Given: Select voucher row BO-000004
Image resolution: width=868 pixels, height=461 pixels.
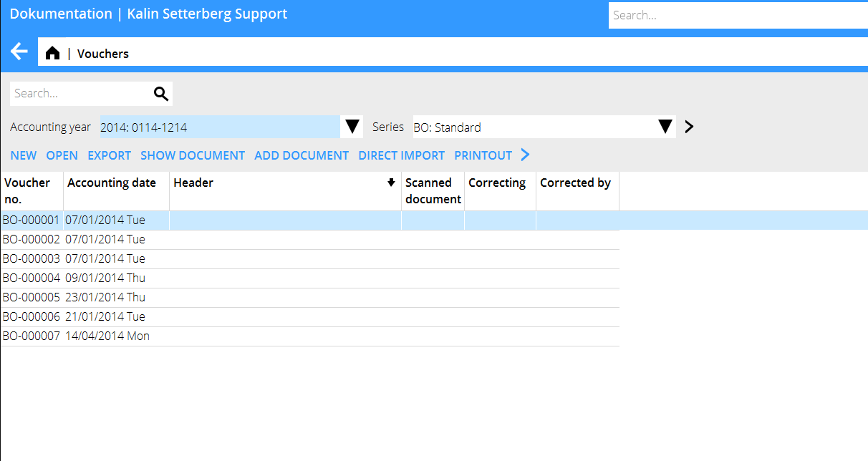Looking at the screenshot, I should point(32,278).
